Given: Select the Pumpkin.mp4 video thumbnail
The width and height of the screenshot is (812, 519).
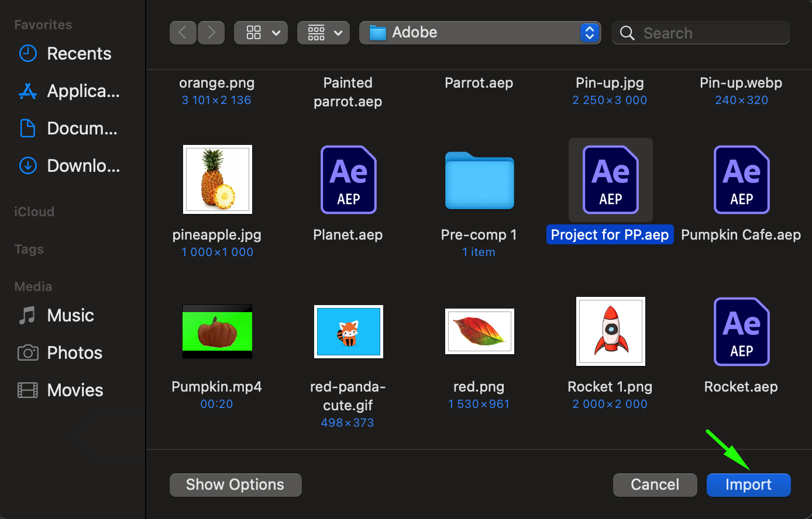Looking at the screenshot, I should click(217, 331).
